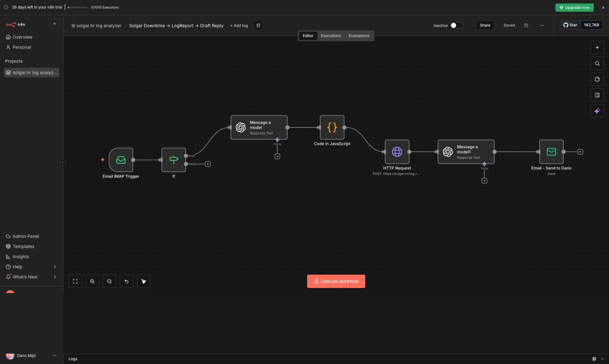Undo the last canvas action
The height and width of the screenshot is (364, 609).
(x=126, y=281)
